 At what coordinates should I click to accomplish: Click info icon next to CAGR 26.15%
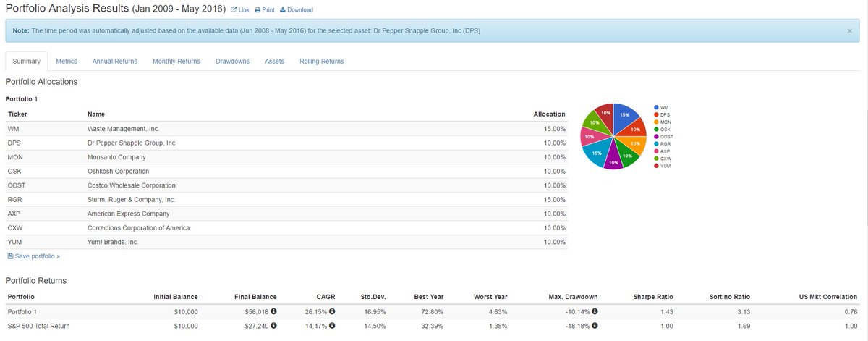[332, 311]
